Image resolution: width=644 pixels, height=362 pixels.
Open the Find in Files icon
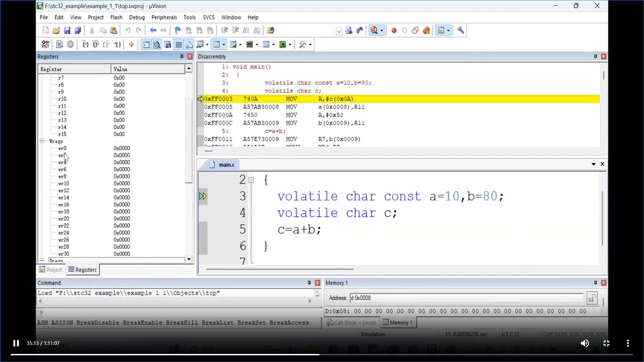(x=271, y=31)
